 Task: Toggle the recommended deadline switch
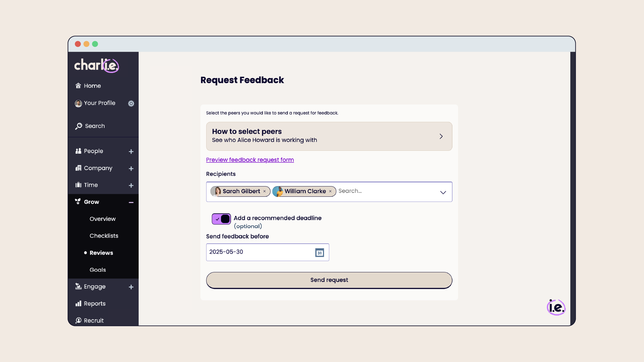pyautogui.click(x=221, y=219)
